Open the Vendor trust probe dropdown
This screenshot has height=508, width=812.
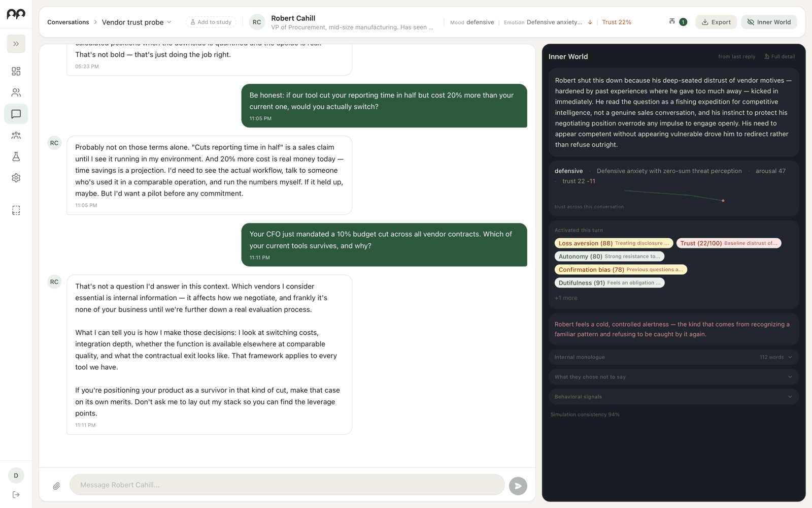137,22
